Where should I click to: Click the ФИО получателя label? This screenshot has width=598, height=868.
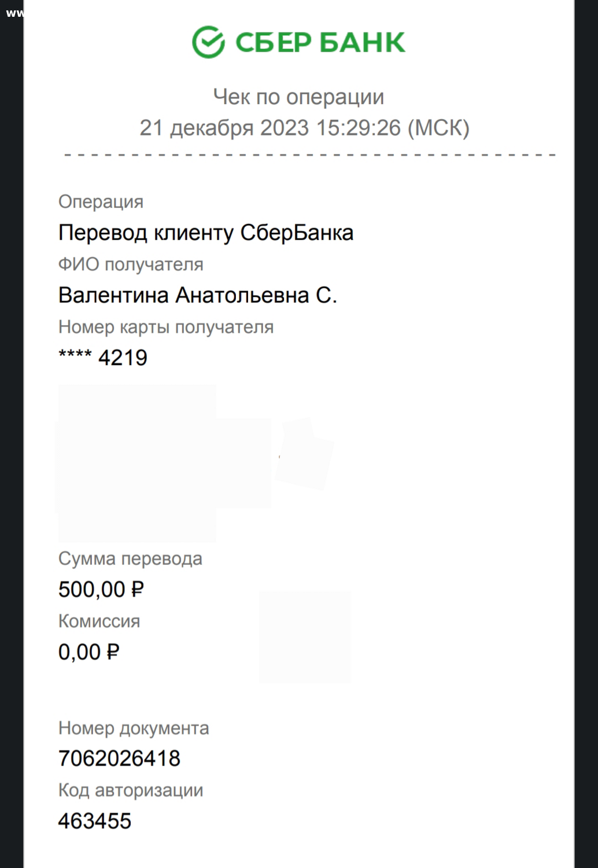pos(131,264)
